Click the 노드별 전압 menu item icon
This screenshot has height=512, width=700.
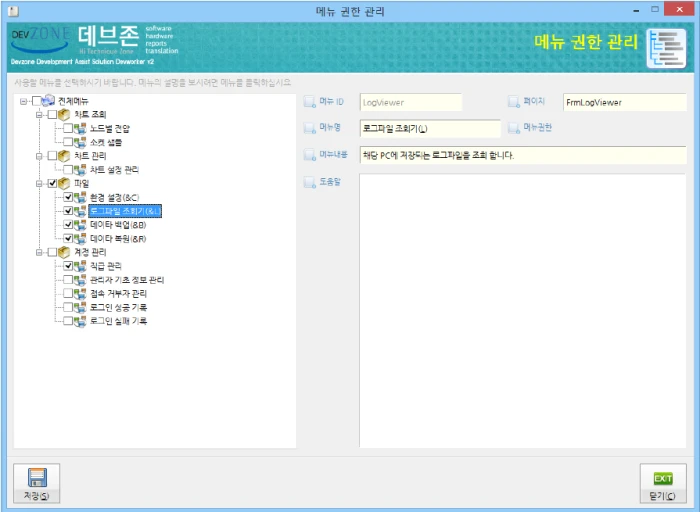tap(80, 129)
